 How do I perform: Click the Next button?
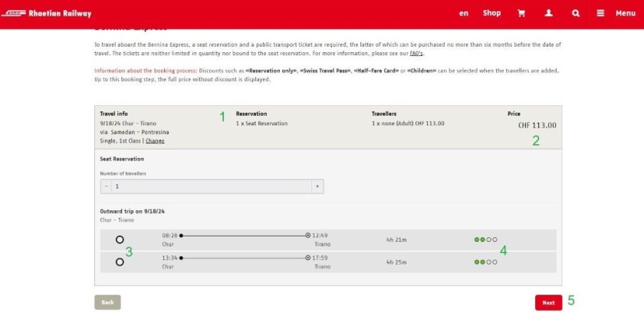pos(548,302)
